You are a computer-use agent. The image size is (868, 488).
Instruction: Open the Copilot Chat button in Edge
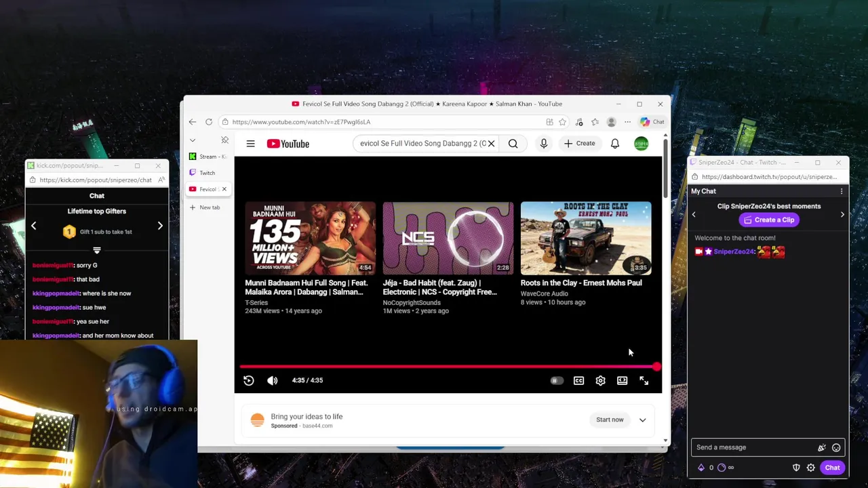pos(652,122)
